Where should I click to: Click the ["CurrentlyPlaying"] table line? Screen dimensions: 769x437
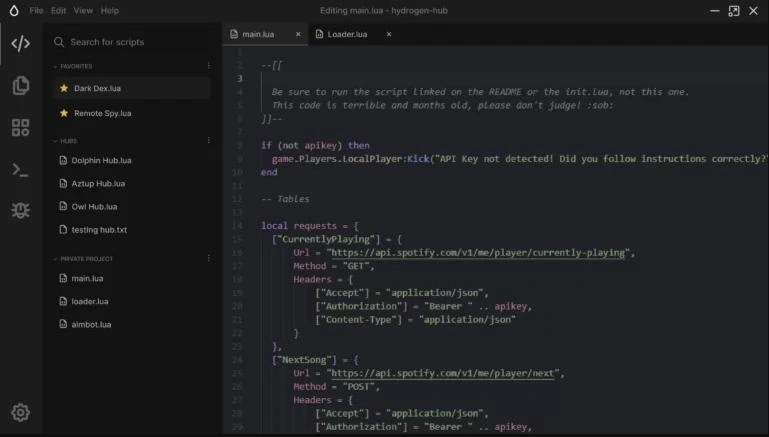coord(337,239)
